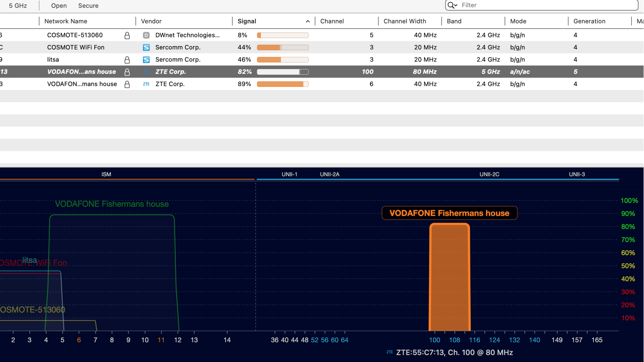The width and height of the screenshot is (644, 362).
Task: Sort by the Channel Width column
Action: (405, 21)
